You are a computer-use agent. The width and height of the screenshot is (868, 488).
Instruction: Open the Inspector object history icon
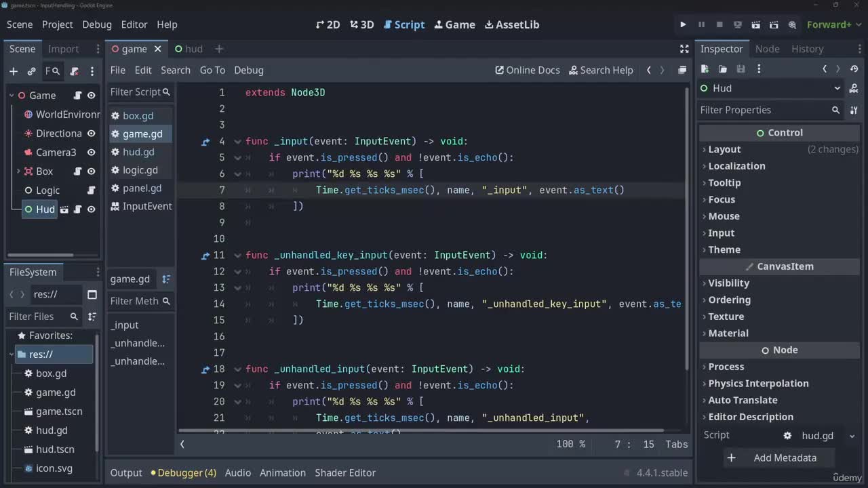854,68
